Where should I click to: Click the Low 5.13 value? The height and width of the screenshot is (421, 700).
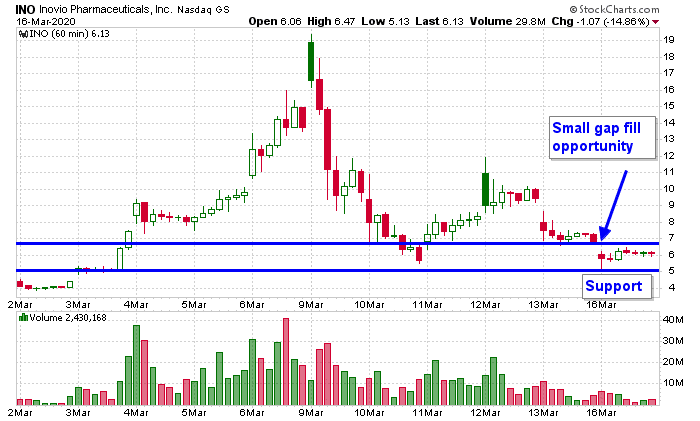pos(385,21)
